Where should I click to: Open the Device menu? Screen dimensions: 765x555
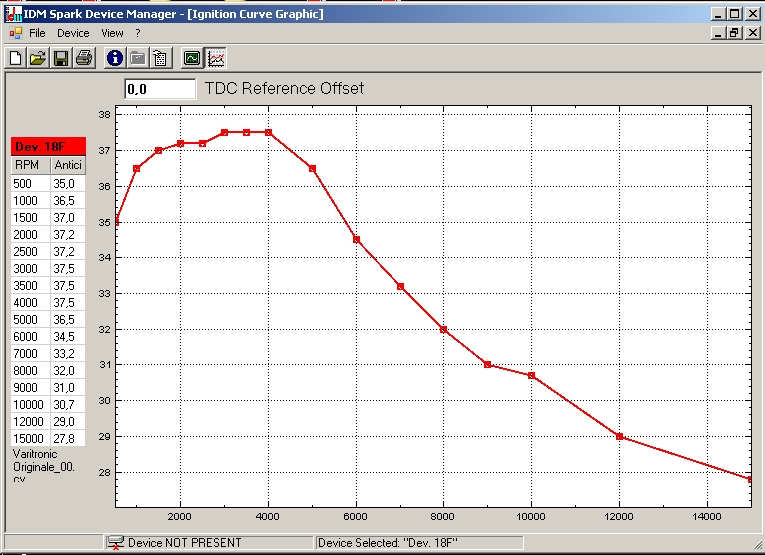click(x=73, y=33)
